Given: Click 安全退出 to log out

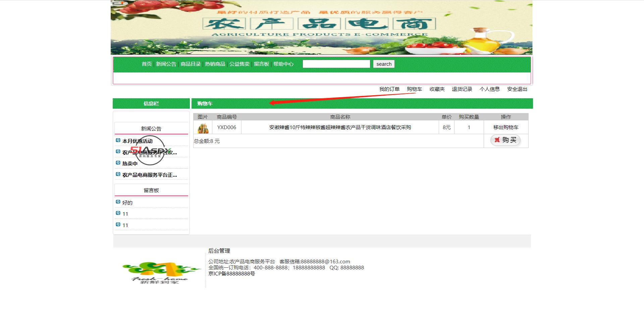Looking at the screenshot, I should (x=517, y=89).
